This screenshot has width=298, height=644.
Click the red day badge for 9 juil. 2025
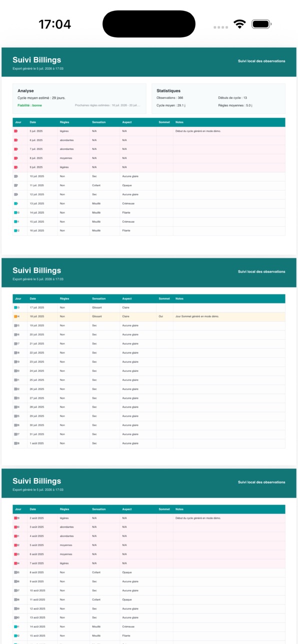[16, 167]
